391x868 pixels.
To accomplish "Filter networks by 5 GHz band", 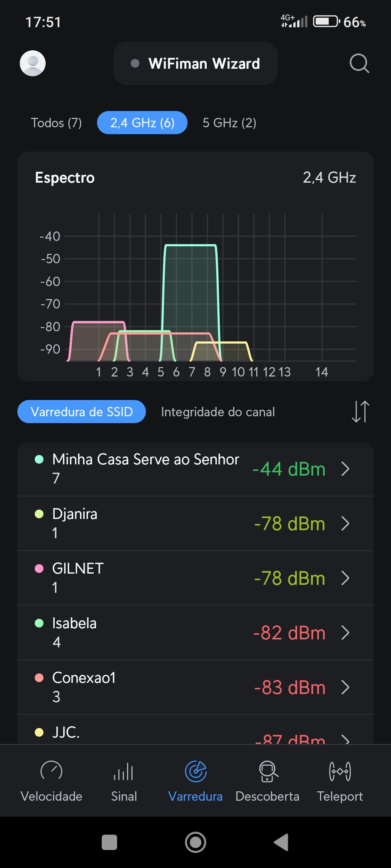I will pos(230,123).
